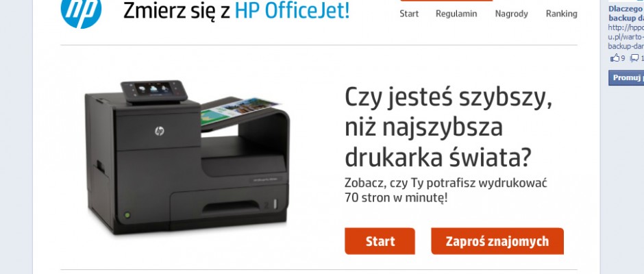Click the Zaproś znajomych button
The image size is (644, 274).
click(x=497, y=241)
